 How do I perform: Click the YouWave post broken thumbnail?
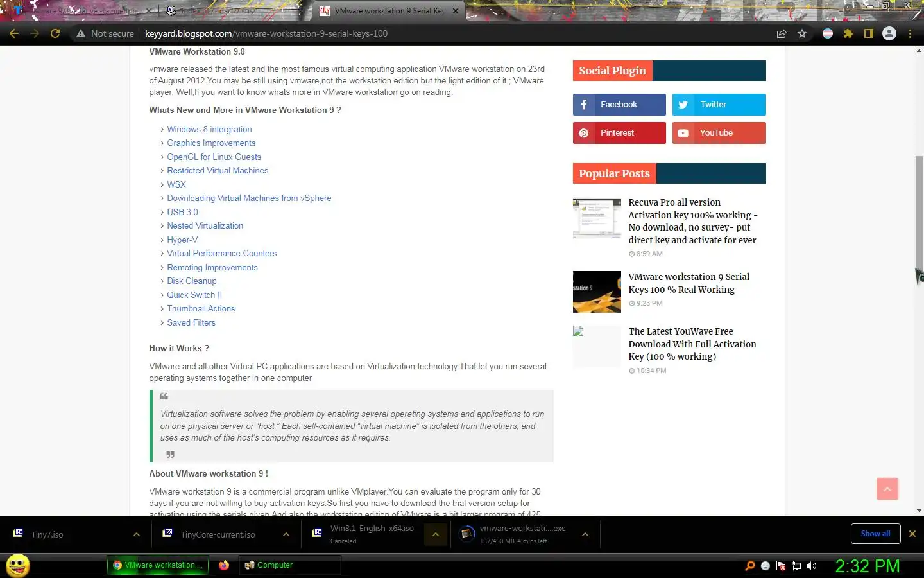597,346
